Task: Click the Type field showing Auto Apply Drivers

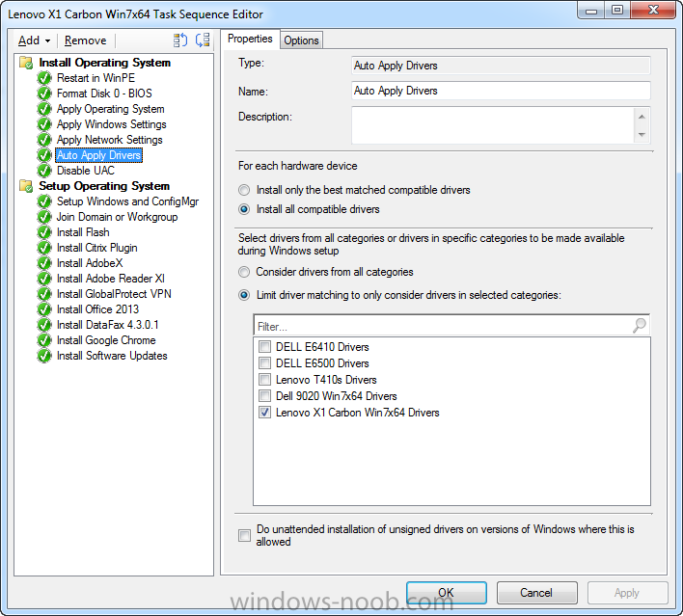Action: point(501,66)
